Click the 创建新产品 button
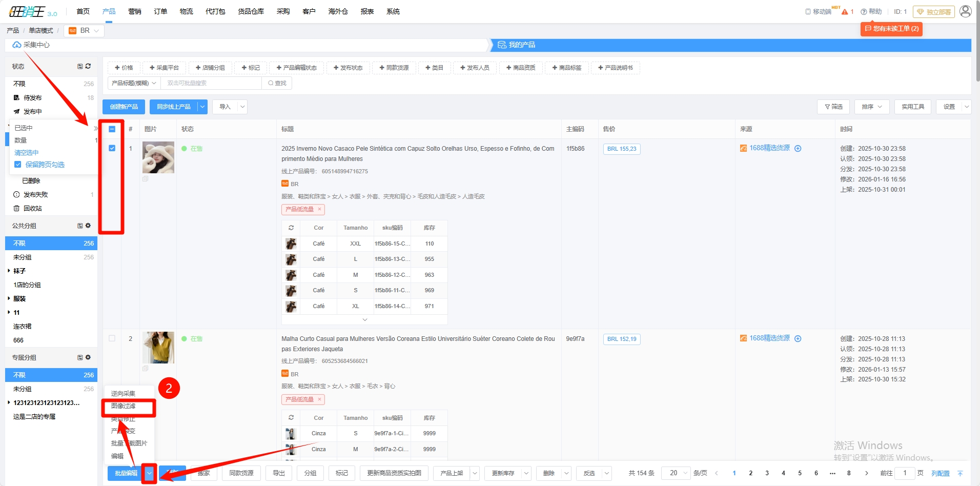Image resolution: width=980 pixels, height=486 pixels. (x=124, y=107)
